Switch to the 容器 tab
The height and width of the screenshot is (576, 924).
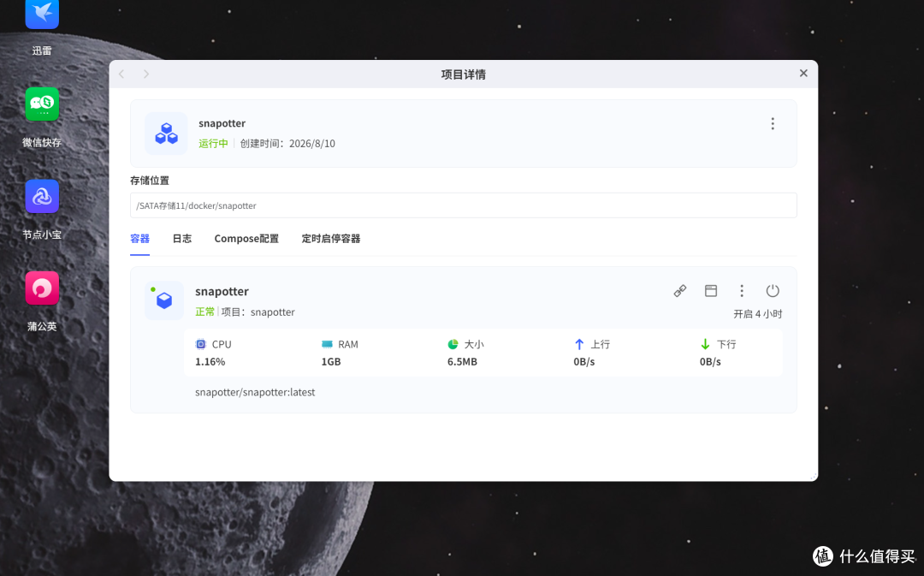[x=139, y=239]
